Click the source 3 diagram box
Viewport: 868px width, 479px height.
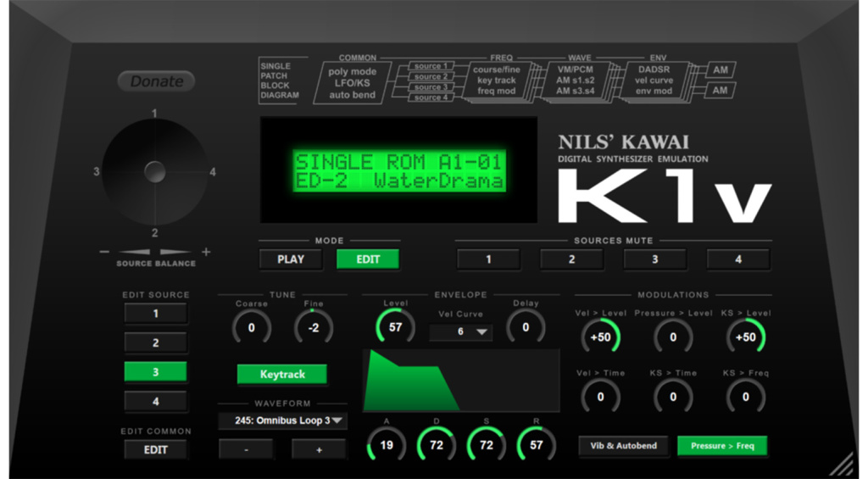[431, 87]
